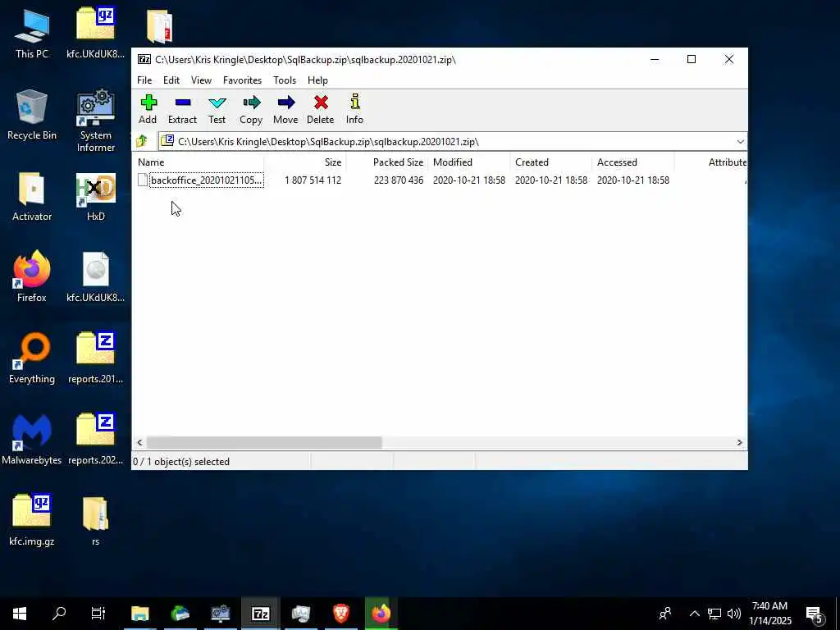Click the scroll left arrow
Screen dimensions: 840x630
click(x=139, y=442)
